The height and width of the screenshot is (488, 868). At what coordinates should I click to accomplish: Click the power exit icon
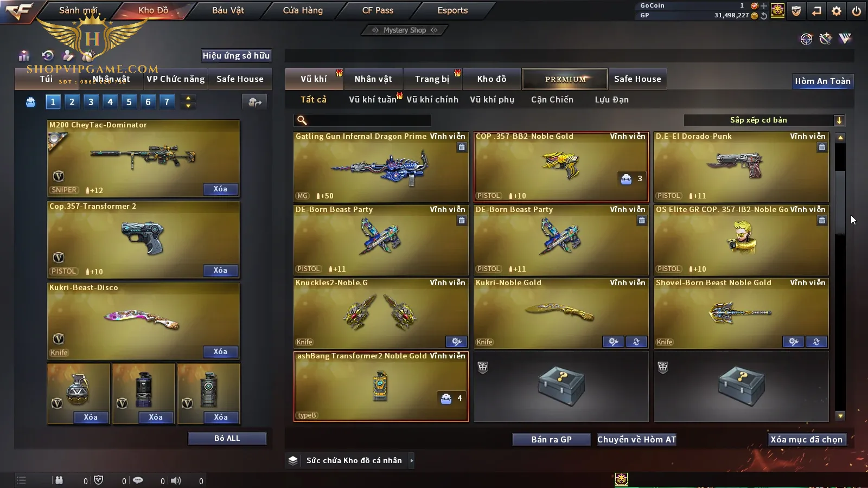click(x=857, y=10)
